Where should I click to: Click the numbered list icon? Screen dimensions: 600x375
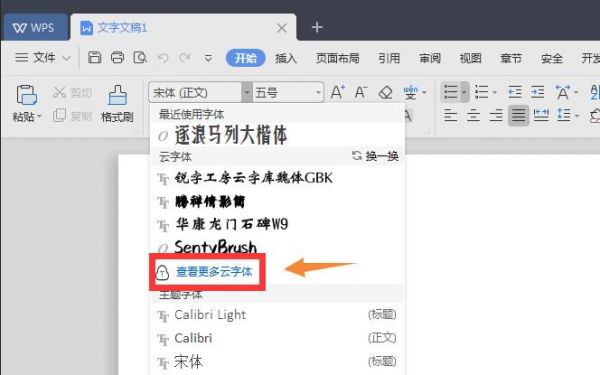(481, 92)
